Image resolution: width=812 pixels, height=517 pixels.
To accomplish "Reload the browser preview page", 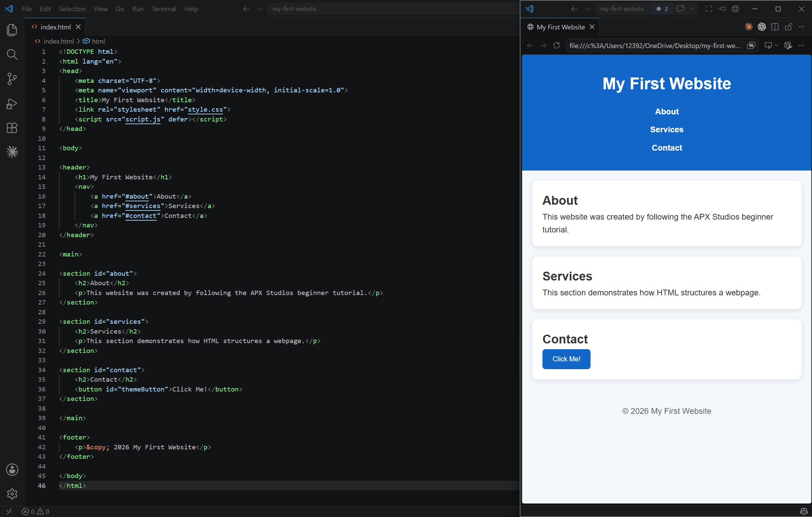I will pyautogui.click(x=556, y=45).
